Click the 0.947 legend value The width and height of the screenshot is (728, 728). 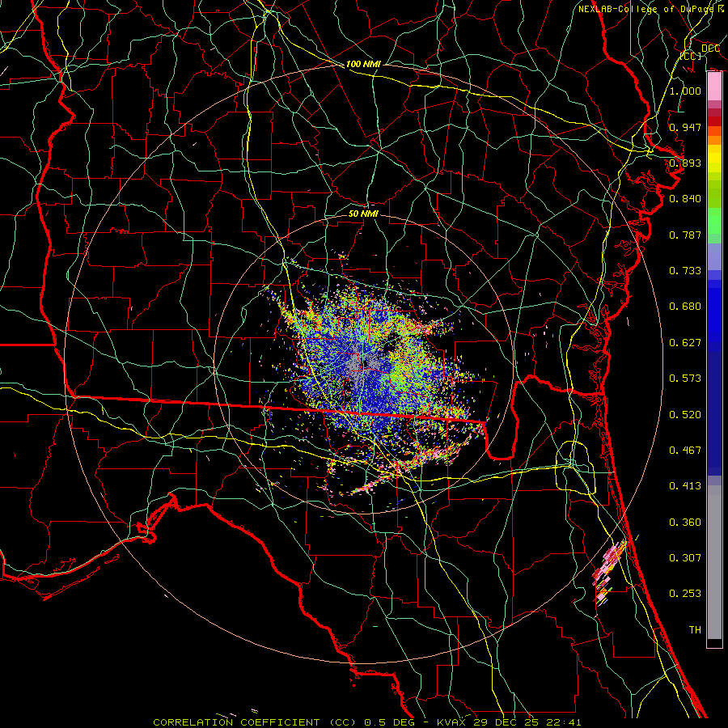pos(685,127)
